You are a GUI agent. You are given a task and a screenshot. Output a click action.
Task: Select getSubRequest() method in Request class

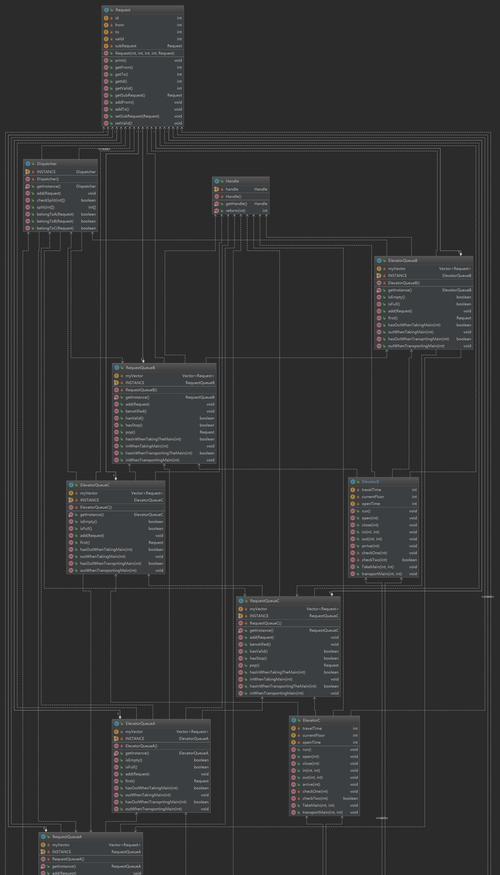tap(143, 95)
